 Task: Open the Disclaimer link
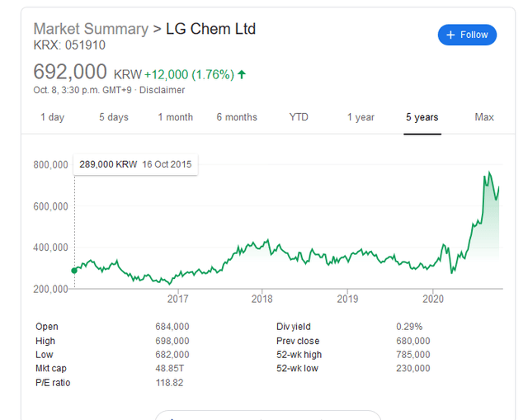[162, 90]
